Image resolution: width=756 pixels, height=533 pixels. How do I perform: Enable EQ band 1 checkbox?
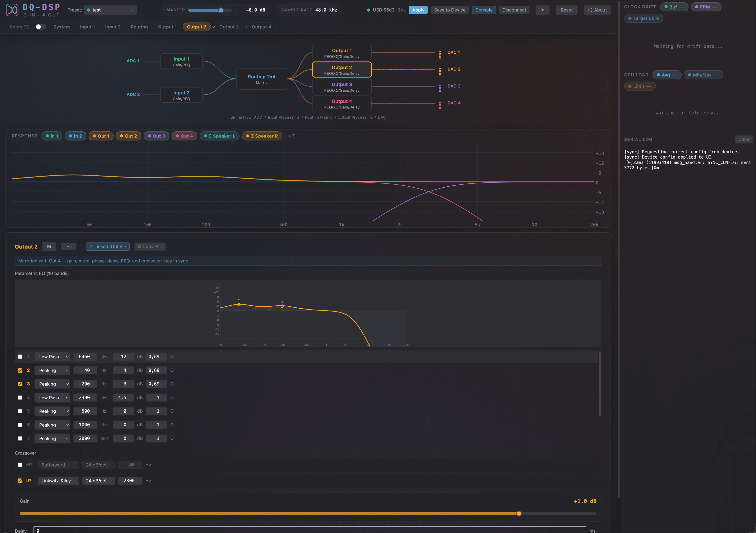[20, 357]
